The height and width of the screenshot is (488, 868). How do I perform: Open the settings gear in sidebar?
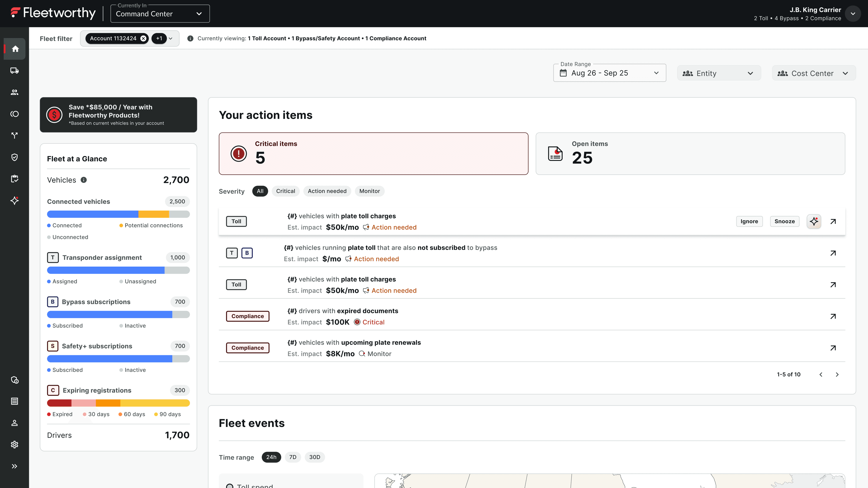14,445
